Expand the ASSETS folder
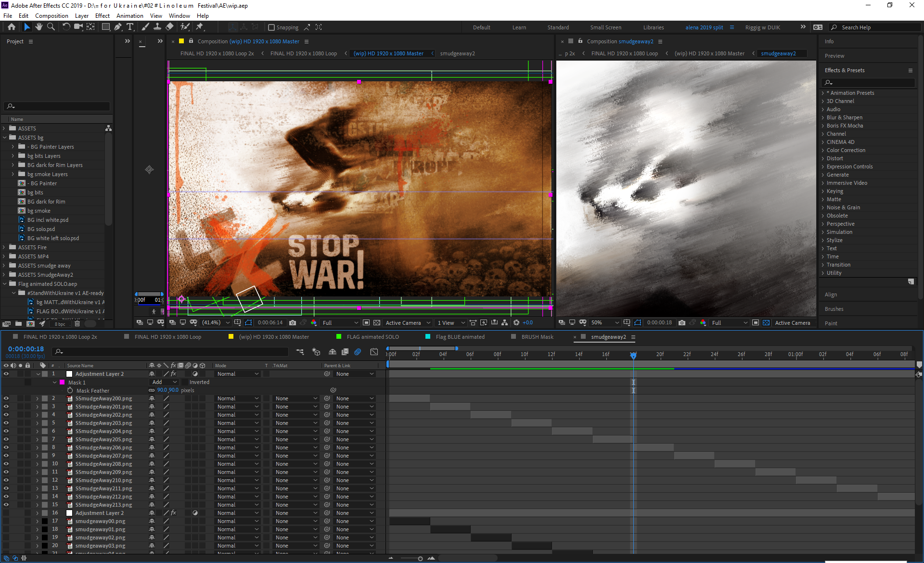Viewport: 924px width, 563px height. [x=4, y=128]
